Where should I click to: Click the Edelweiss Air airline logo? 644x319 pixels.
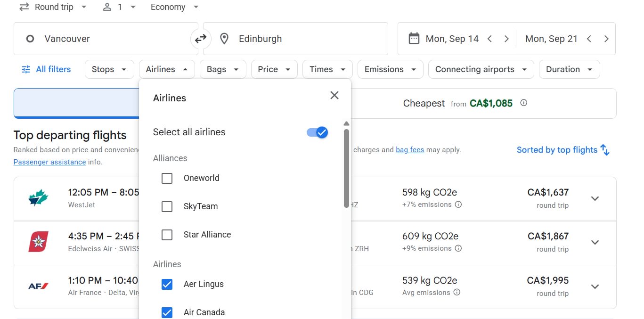[38, 242]
